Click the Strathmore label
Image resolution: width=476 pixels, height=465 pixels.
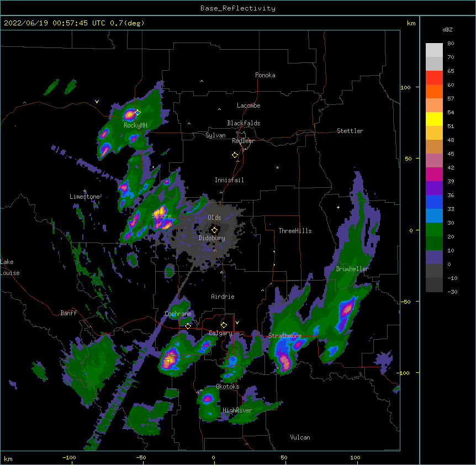point(285,336)
